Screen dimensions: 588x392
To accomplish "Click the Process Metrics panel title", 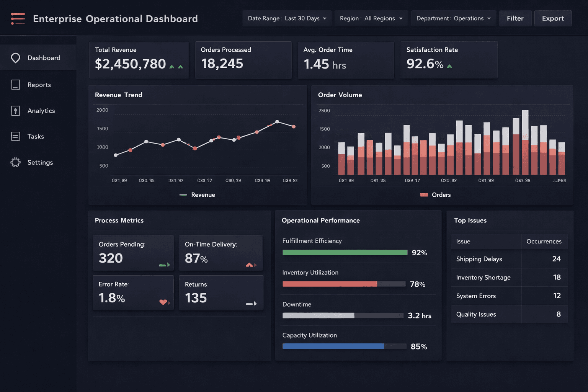I will (x=119, y=220).
